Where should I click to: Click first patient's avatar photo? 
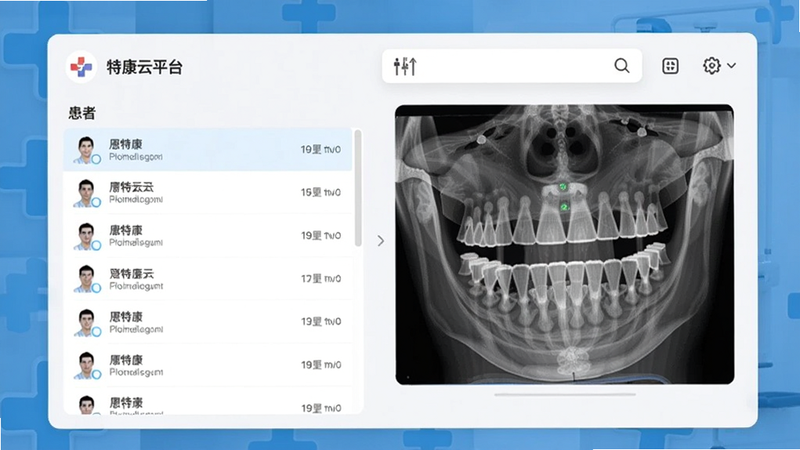[x=86, y=149]
